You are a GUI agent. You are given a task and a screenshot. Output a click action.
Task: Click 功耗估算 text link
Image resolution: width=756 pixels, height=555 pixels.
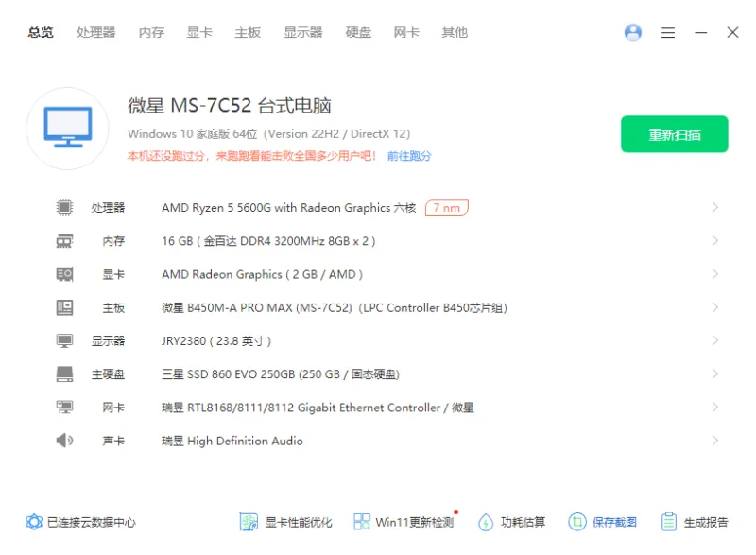[x=523, y=522]
